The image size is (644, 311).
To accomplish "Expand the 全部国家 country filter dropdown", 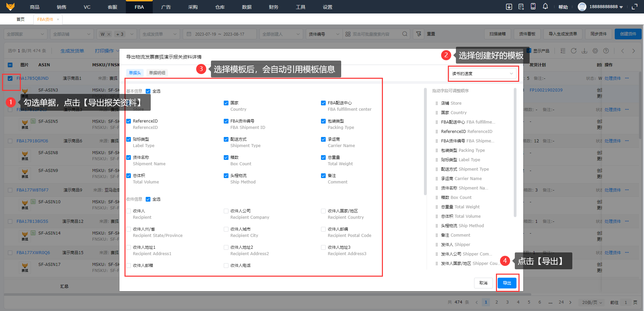I will 25,34.
